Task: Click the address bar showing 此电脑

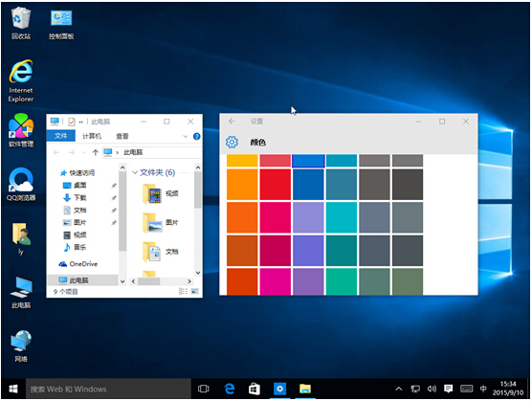Action: point(152,152)
